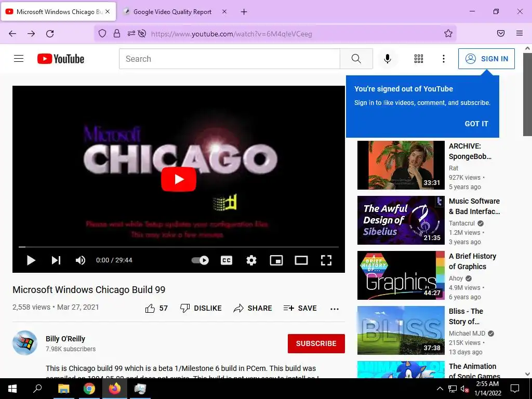Click play in the player control bar
This screenshot has height=399, width=532.
pyautogui.click(x=31, y=260)
